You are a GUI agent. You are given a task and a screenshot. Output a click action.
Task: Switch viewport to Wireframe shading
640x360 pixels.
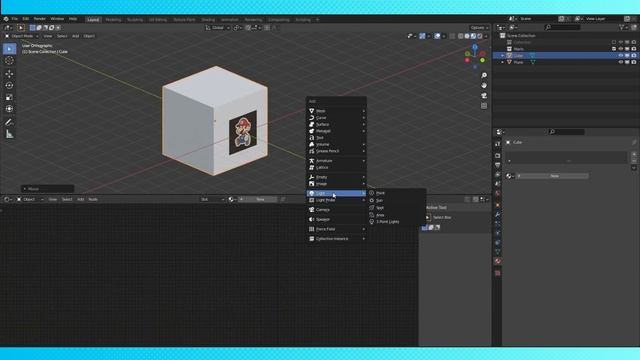click(460, 36)
